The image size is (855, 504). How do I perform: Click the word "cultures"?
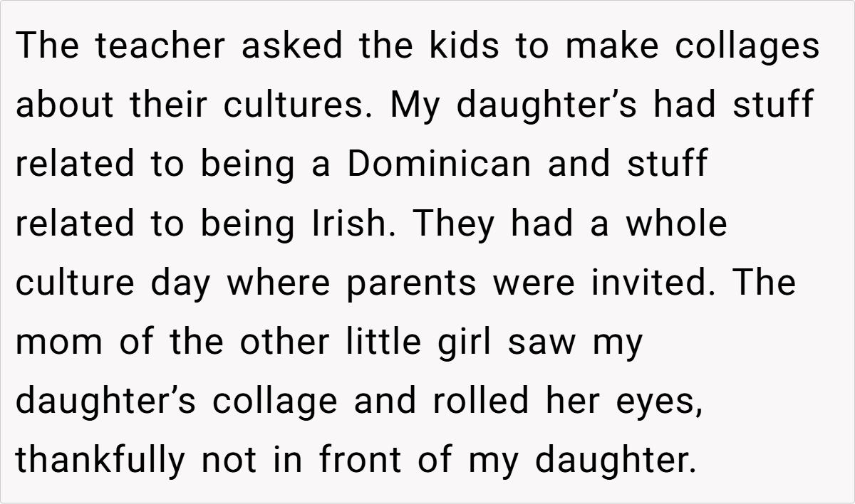(x=301, y=105)
